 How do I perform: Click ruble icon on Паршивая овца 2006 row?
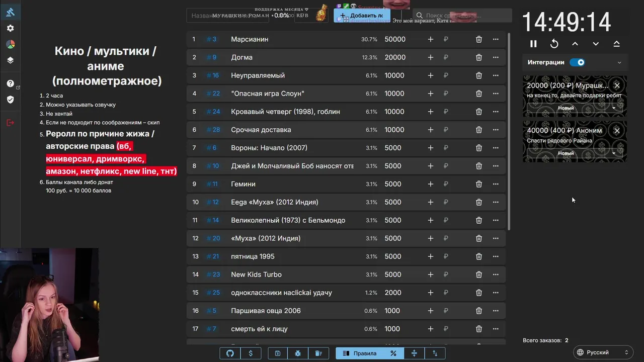coord(446,311)
